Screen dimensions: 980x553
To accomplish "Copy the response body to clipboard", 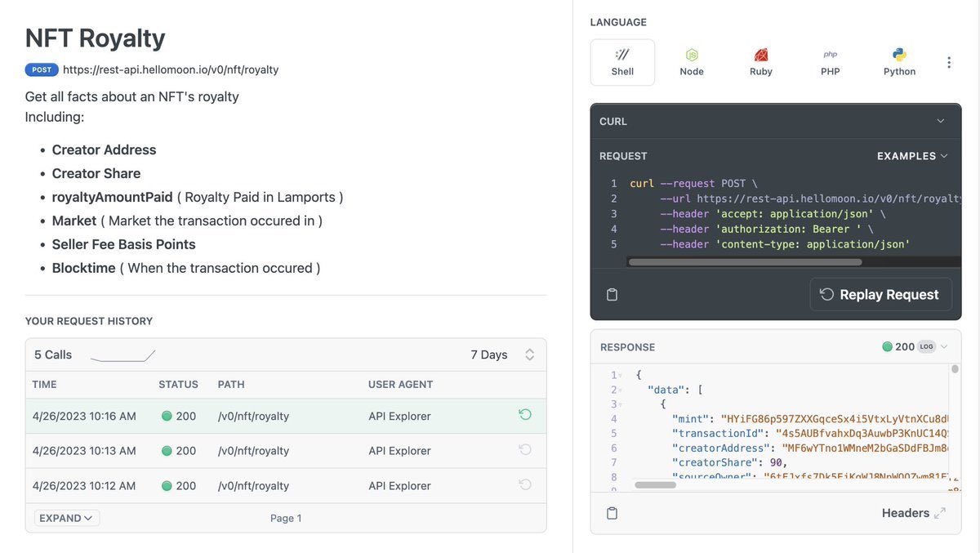I will 612,513.
